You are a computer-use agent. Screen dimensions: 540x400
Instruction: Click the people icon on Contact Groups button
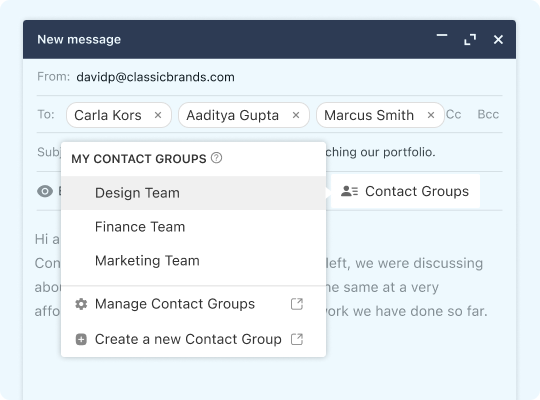pos(349,191)
